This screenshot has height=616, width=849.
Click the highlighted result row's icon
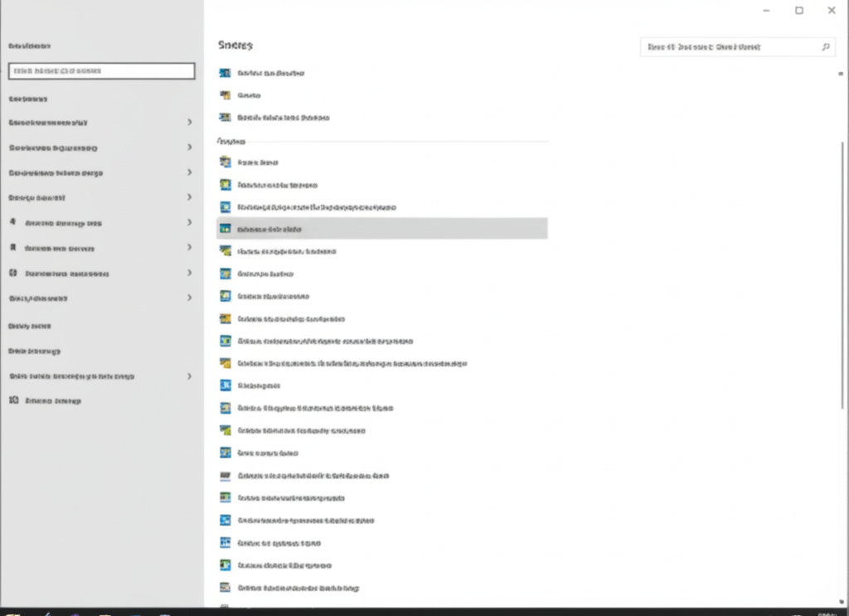(226, 229)
